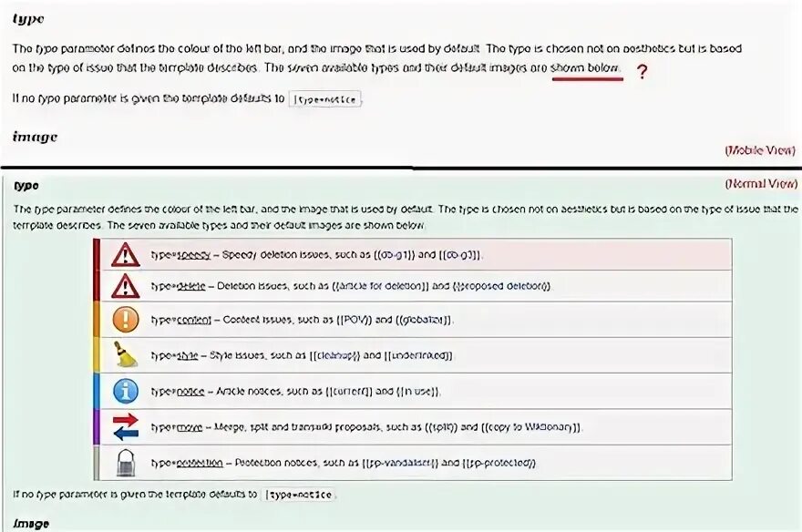The height and width of the screenshot is (532, 802).
Task: Click the purple left bar of move row
Action: (97, 426)
